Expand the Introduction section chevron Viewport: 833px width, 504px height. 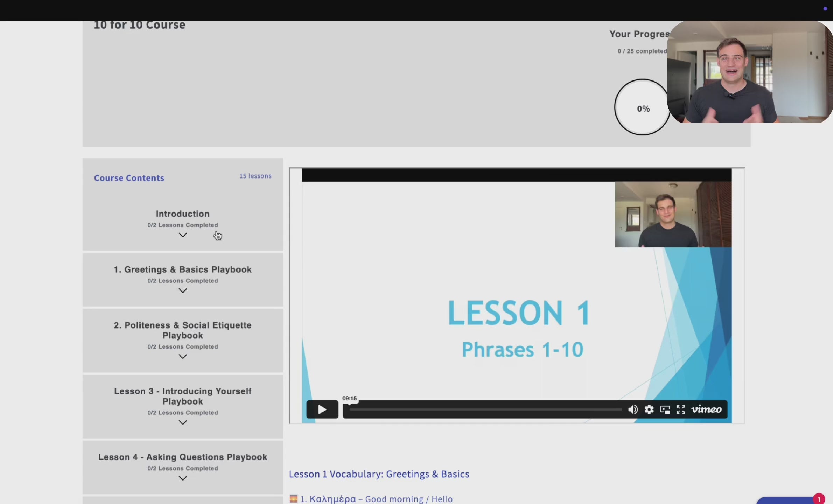pos(183,235)
